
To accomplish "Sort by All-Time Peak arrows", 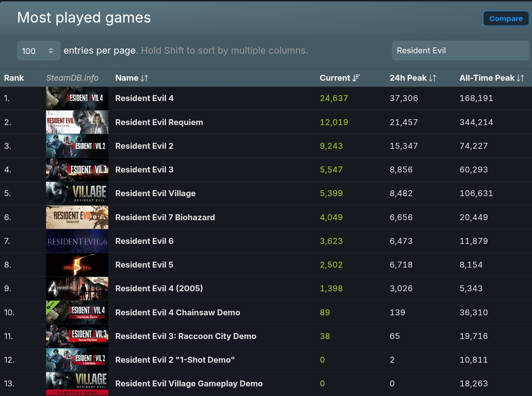I will click(521, 78).
